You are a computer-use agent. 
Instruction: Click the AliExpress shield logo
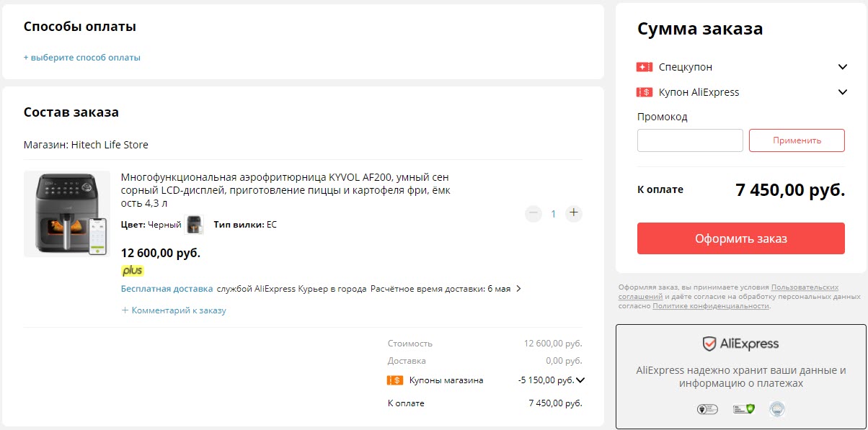pos(709,344)
